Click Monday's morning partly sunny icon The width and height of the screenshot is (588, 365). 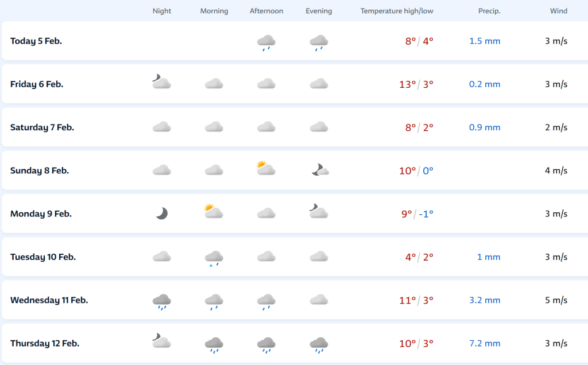click(x=213, y=212)
